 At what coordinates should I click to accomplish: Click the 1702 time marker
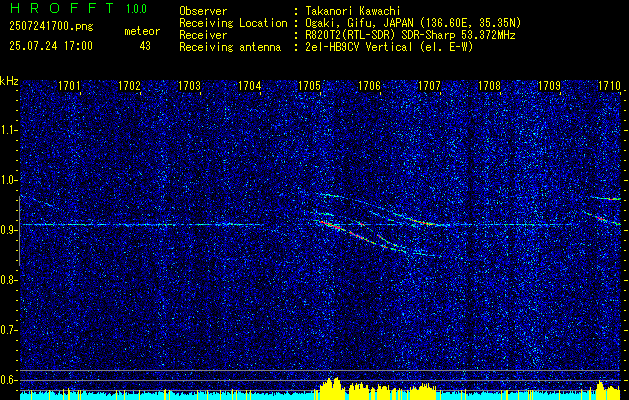tap(130, 86)
